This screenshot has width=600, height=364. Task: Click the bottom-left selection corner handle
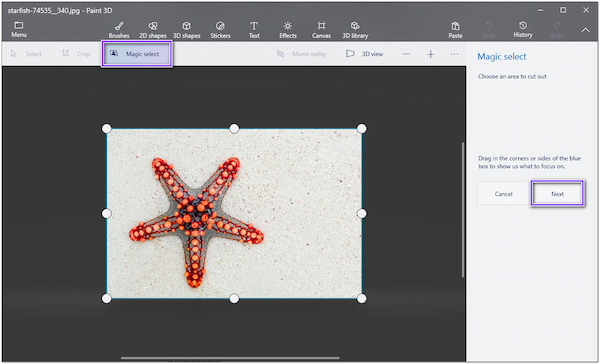coord(106,299)
